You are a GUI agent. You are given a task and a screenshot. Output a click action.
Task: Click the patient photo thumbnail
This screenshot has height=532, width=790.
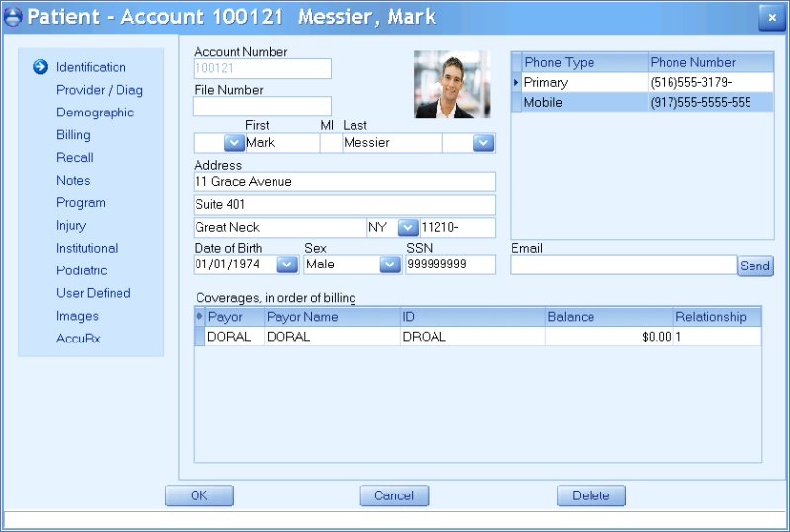point(452,85)
